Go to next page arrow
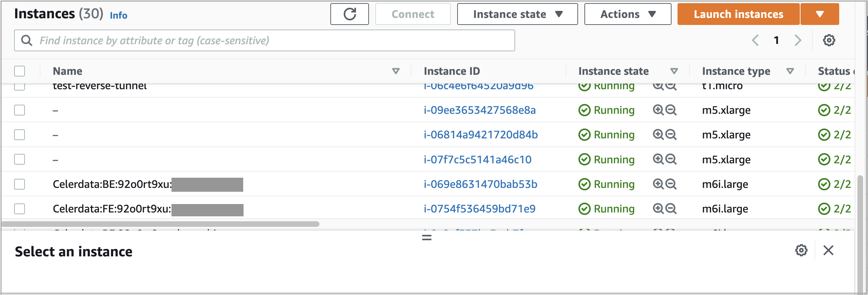Screen dimensions: 868x295 [798, 40]
